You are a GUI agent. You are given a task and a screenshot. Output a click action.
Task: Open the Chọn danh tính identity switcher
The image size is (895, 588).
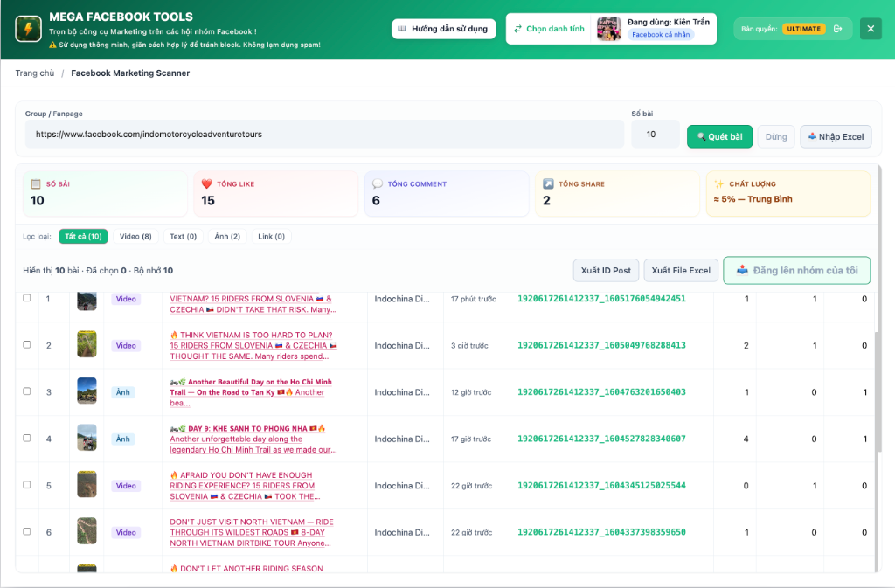point(549,29)
